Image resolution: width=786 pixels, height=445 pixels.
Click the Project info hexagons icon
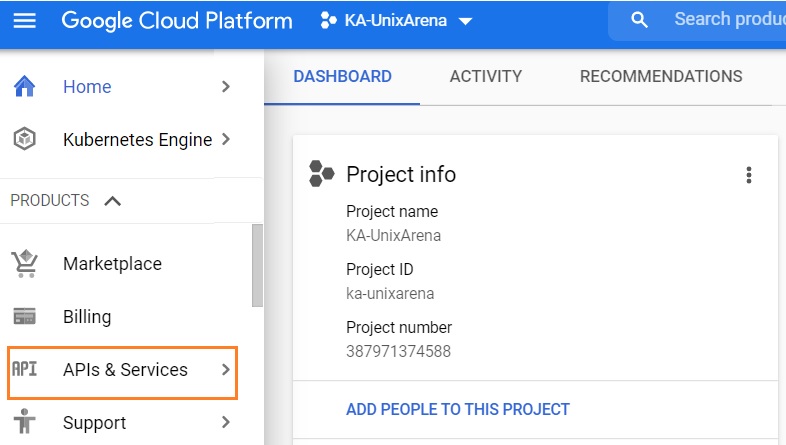click(x=321, y=174)
